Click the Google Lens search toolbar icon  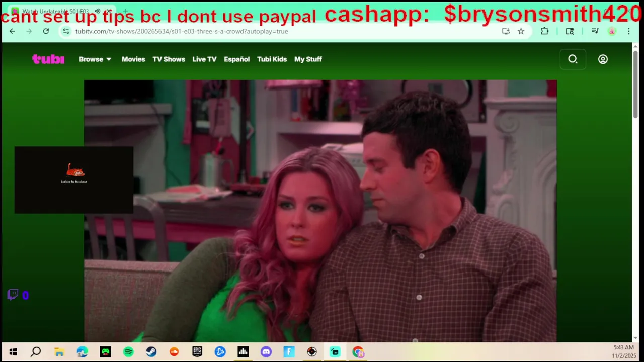(x=570, y=31)
